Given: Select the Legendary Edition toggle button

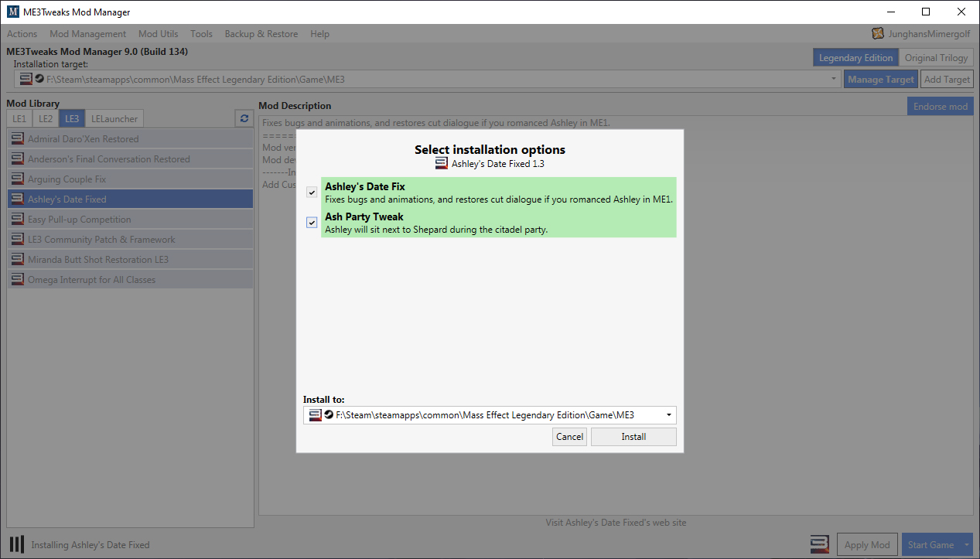Looking at the screenshot, I should [x=855, y=58].
